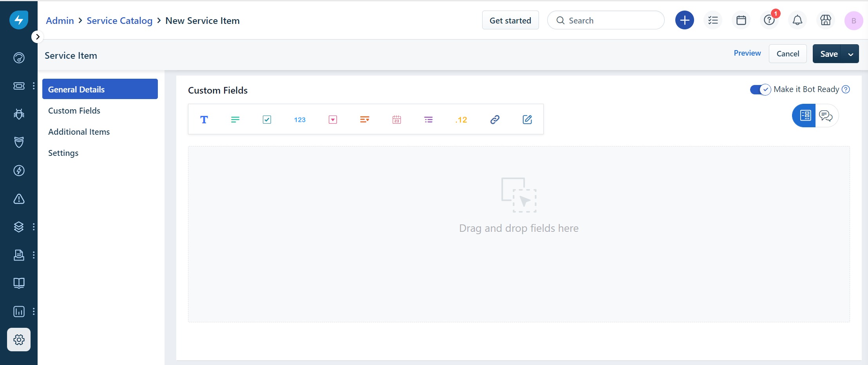Open the marketplace store icon

coord(826,20)
